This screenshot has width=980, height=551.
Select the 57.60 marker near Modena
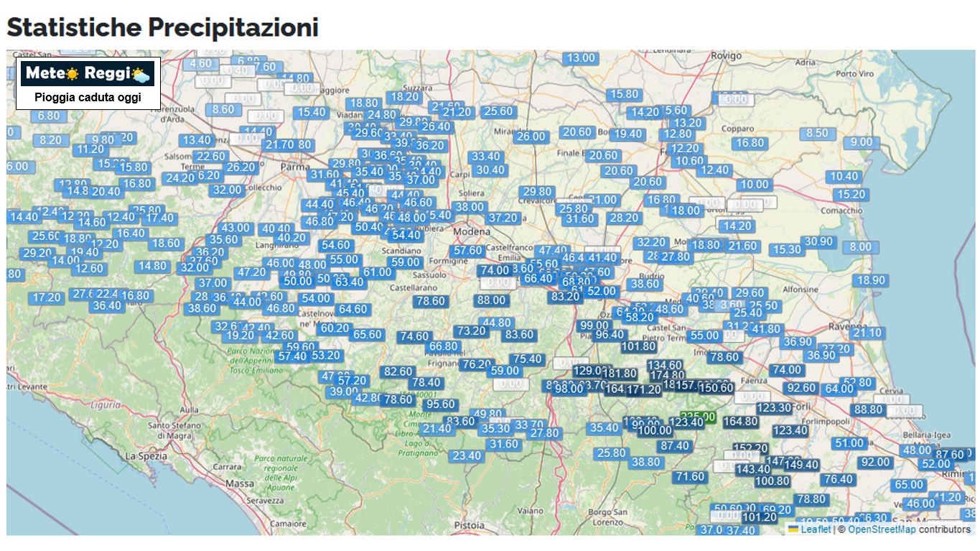click(x=468, y=251)
